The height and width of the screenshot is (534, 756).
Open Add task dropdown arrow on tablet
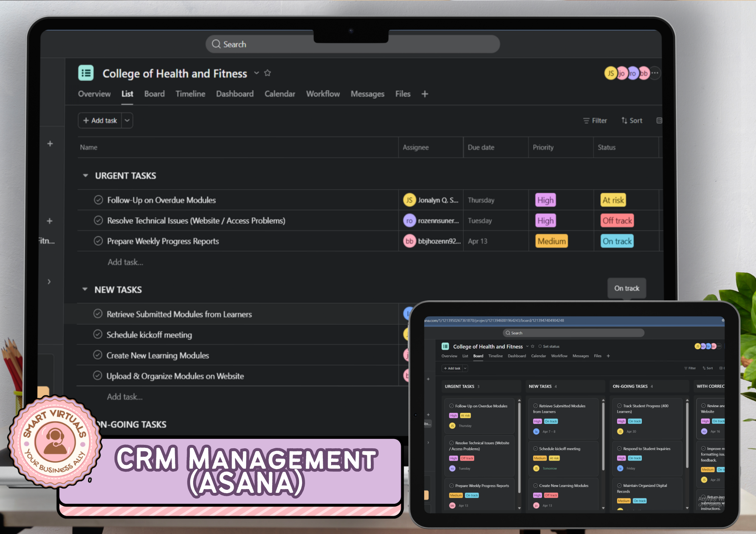point(465,368)
